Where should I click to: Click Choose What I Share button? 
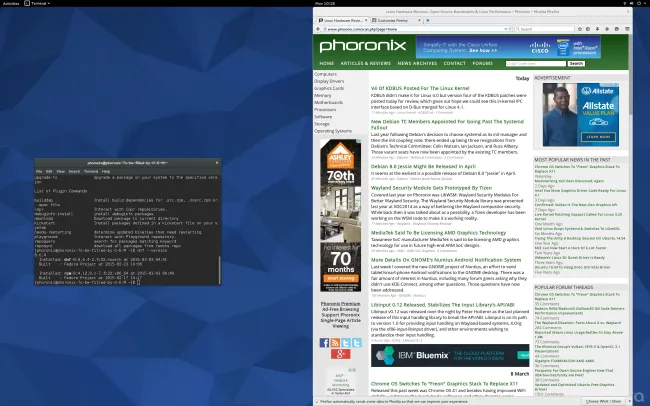coord(603,401)
